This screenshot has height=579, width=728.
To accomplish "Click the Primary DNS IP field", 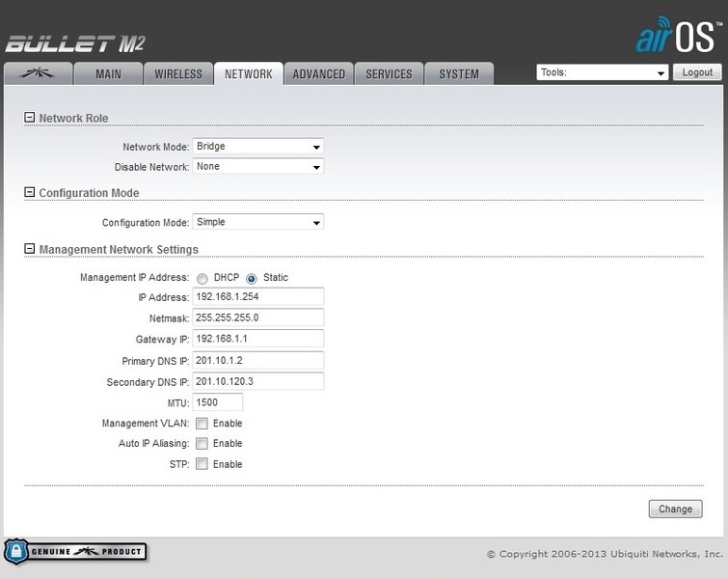I will tap(258, 360).
